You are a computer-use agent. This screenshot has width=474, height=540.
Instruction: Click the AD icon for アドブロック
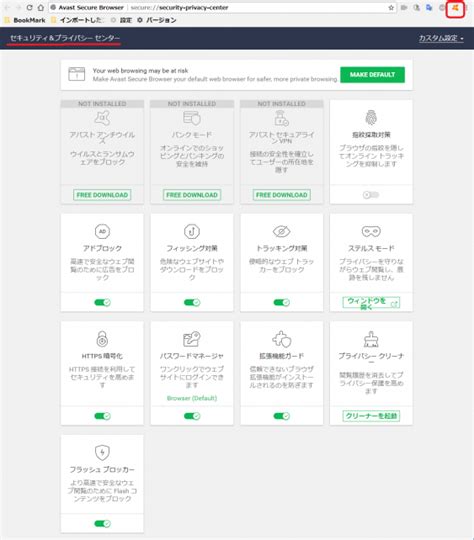102,231
